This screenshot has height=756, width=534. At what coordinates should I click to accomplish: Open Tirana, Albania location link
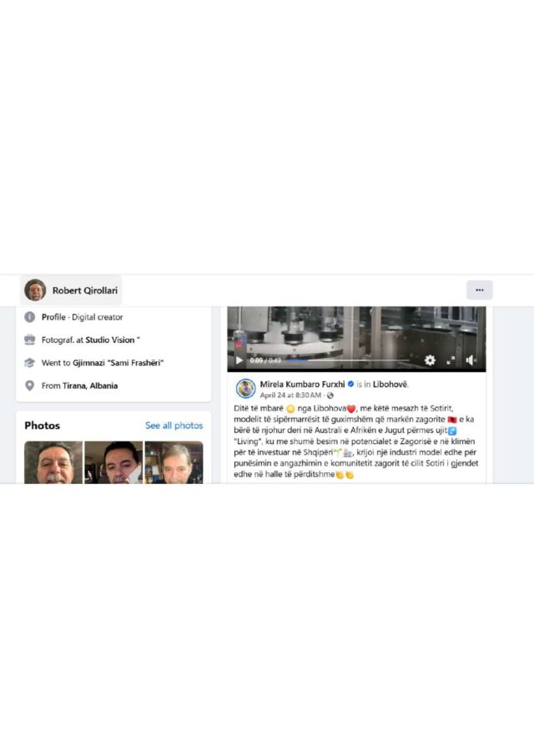[90, 386]
